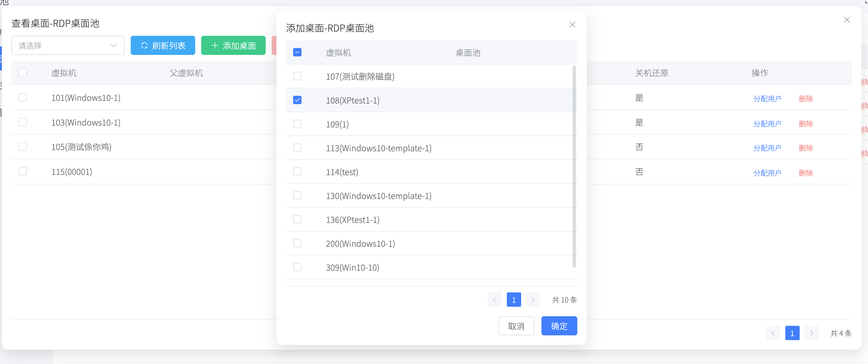
Task: Open the 请选择 dropdown
Action: 68,45
